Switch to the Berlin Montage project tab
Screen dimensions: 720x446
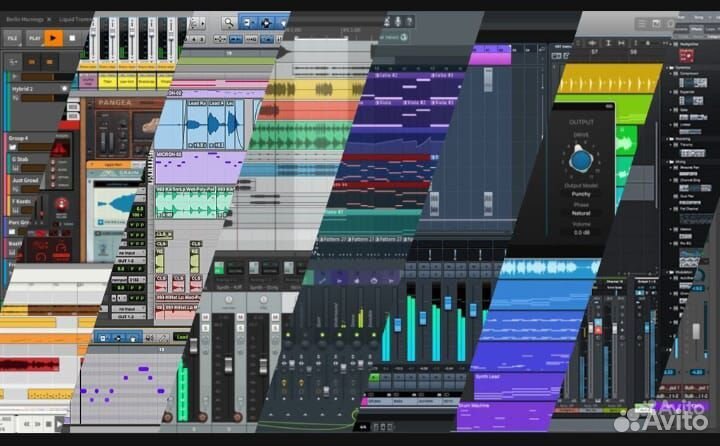tap(25, 20)
